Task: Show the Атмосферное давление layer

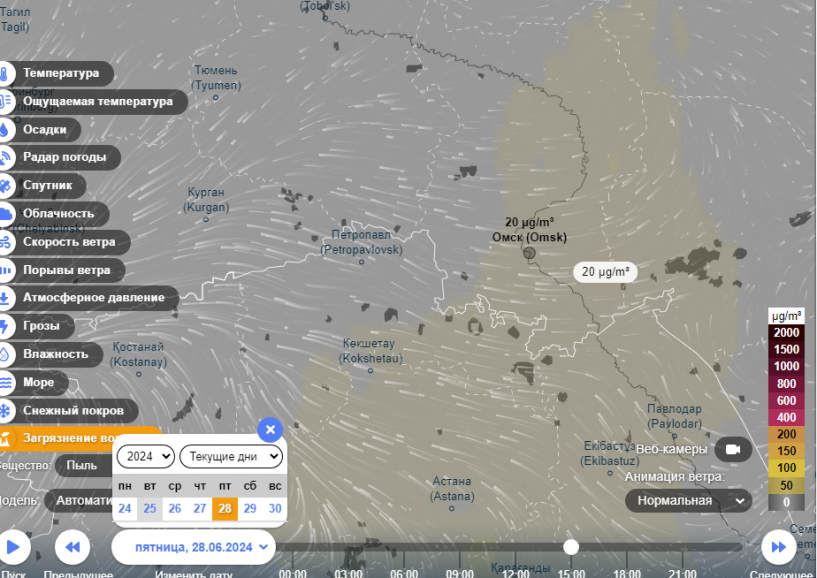Action: coord(93,298)
